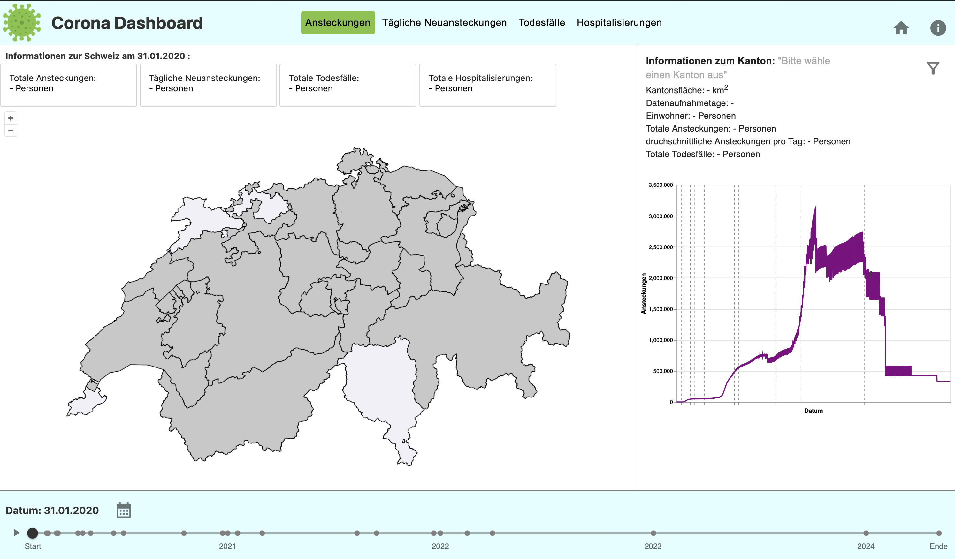Start timeline playback with play button
The height and width of the screenshot is (560, 955).
tap(16, 533)
